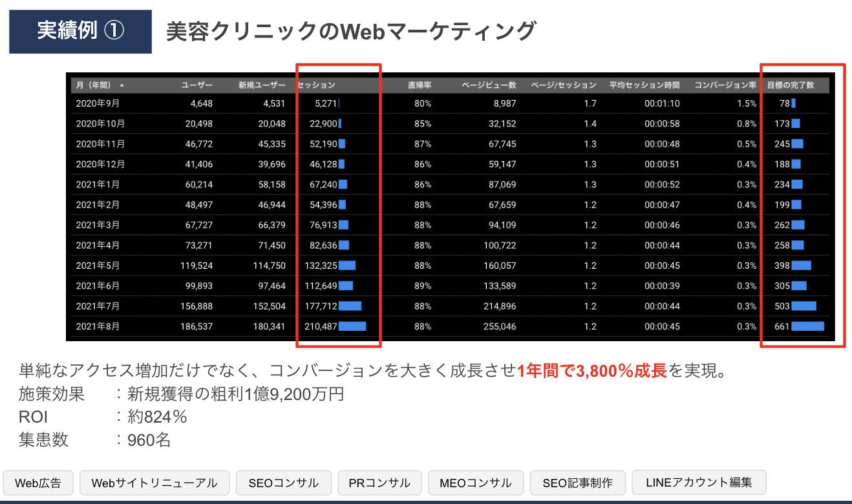The height and width of the screenshot is (504, 852).
Task: Click the Web広告 tag button
Action: (38, 483)
